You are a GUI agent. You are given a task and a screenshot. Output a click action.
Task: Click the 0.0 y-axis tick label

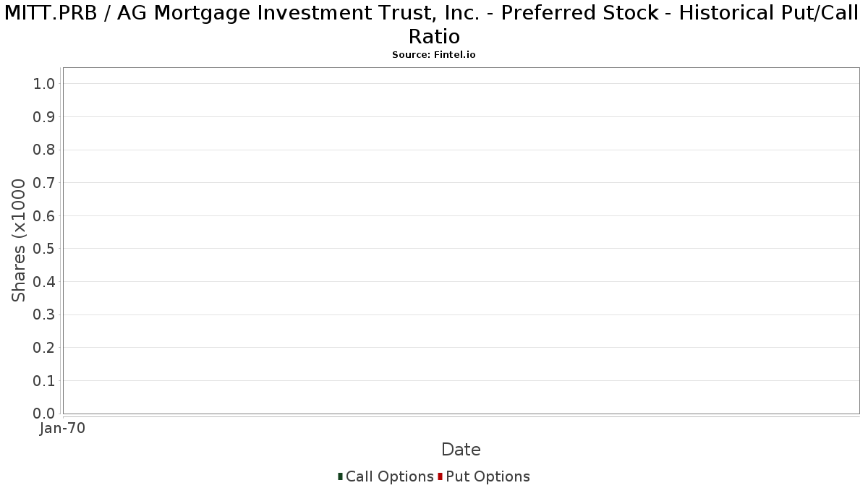(44, 414)
